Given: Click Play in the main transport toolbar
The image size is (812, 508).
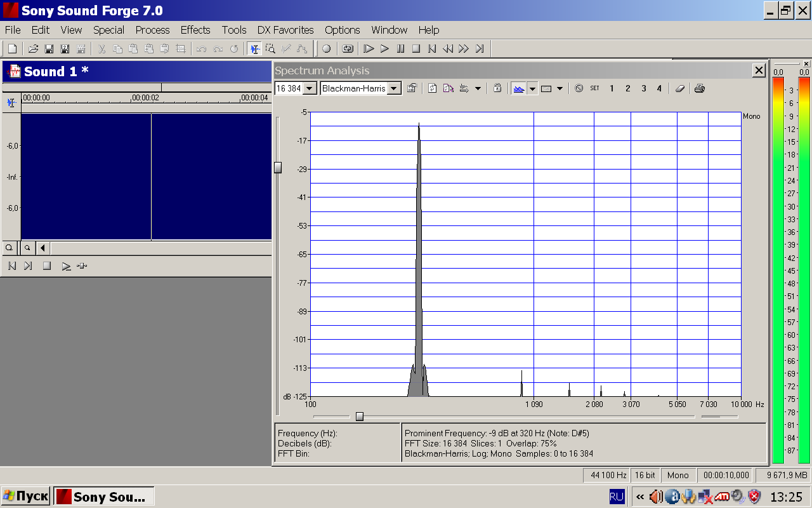Looking at the screenshot, I should [384, 49].
